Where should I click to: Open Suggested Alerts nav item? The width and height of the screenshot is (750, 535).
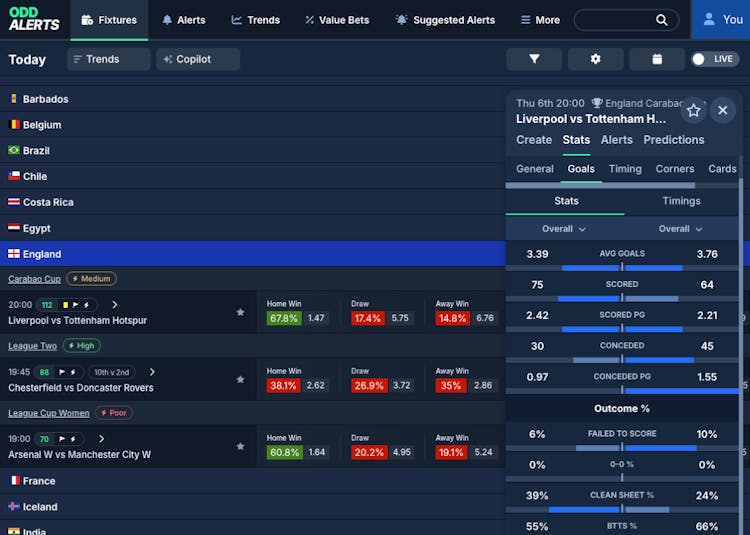pos(445,20)
